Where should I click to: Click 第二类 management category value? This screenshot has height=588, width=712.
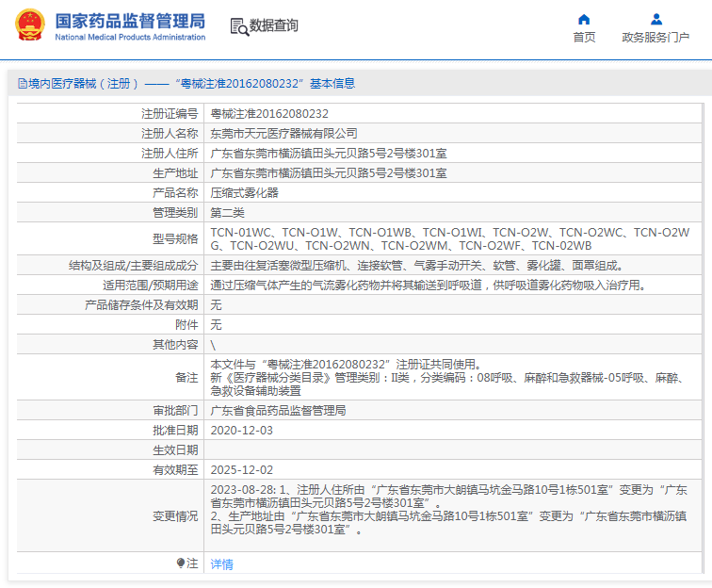[228, 213]
